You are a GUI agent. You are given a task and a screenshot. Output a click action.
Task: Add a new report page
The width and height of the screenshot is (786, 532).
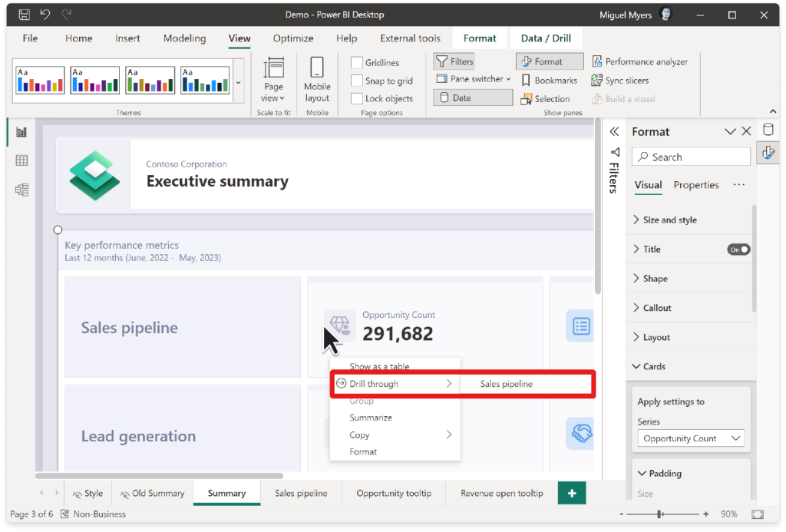click(x=571, y=494)
